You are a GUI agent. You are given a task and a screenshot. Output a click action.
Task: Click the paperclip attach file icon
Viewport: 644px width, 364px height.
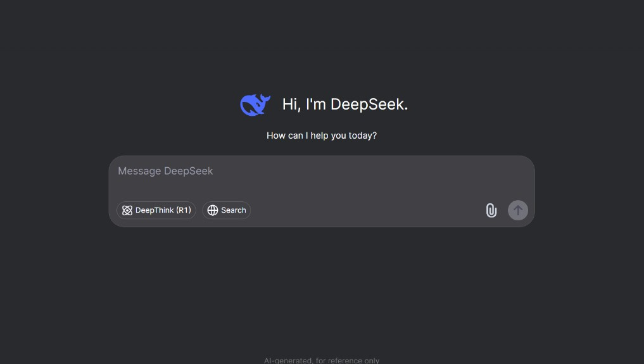click(491, 210)
